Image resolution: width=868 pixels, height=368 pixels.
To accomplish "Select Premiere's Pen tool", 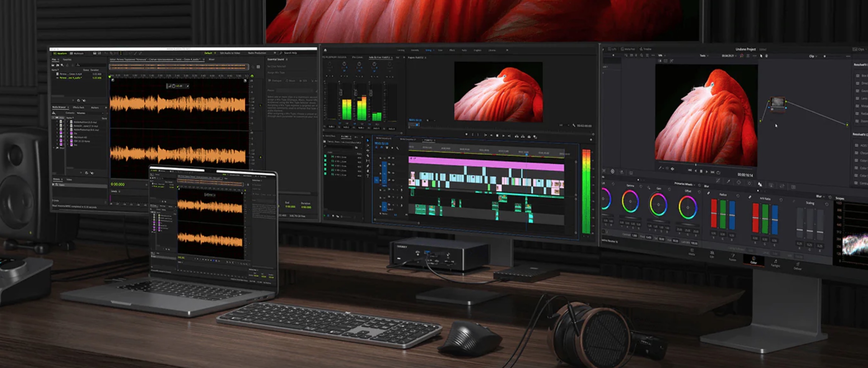I will pyautogui.click(x=368, y=166).
